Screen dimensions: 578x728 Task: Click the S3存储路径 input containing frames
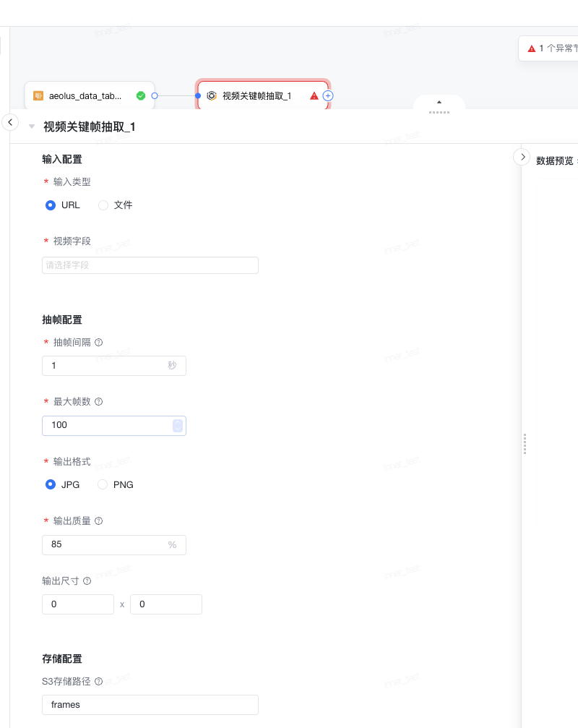point(150,705)
